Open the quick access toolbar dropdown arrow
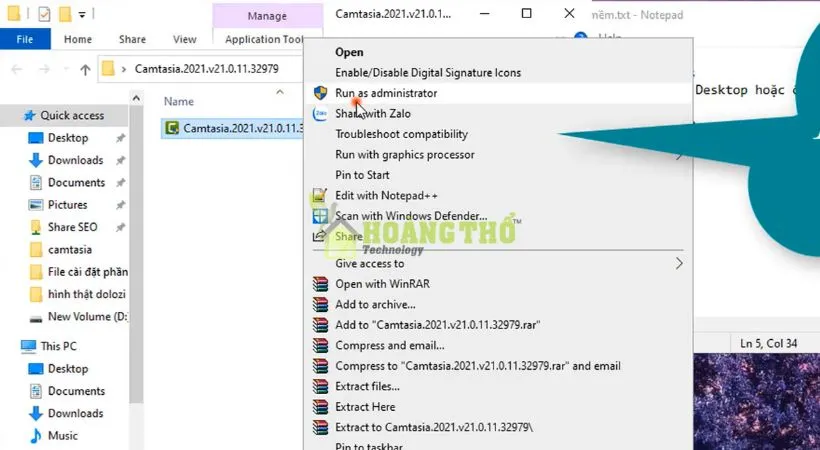 coord(82,15)
